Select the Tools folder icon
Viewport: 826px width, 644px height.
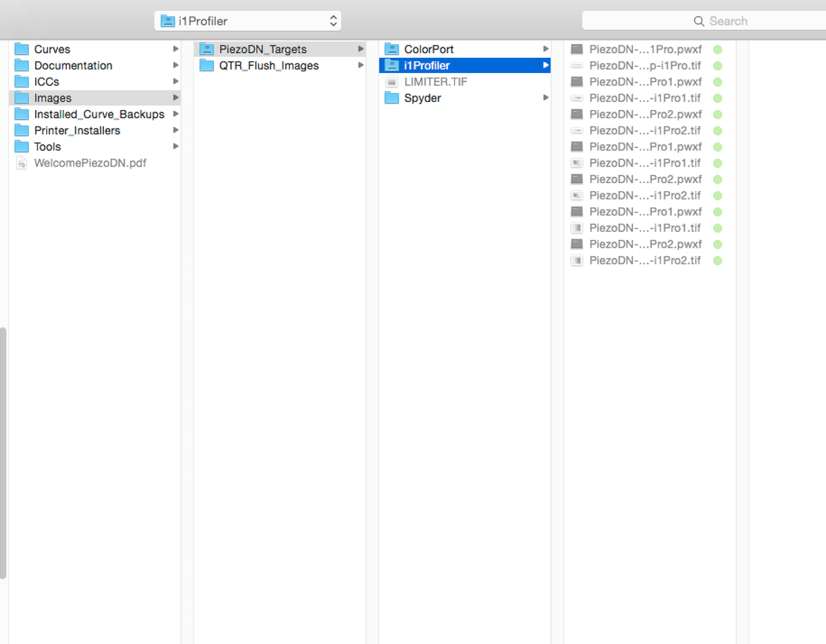(x=22, y=147)
